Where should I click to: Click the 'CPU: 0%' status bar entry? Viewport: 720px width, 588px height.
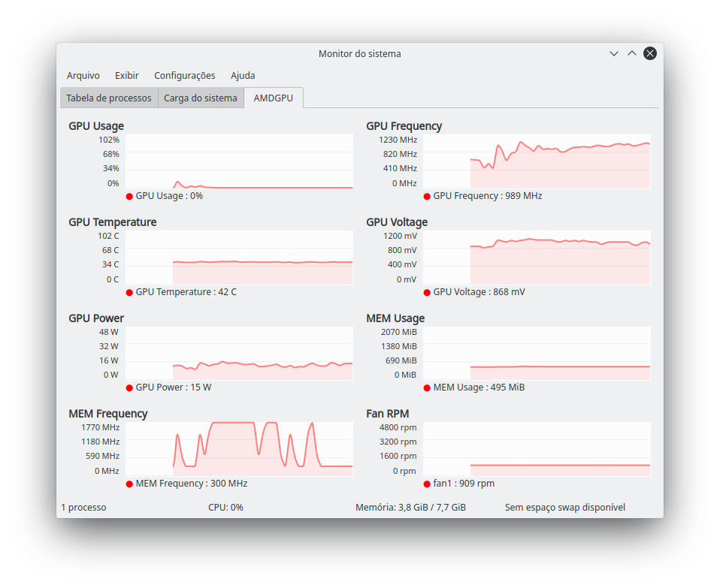[x=225, y=508]
